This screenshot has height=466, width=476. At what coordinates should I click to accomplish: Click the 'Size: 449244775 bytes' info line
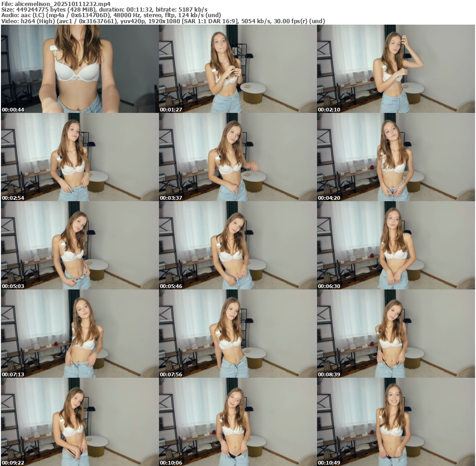(105, 9)
